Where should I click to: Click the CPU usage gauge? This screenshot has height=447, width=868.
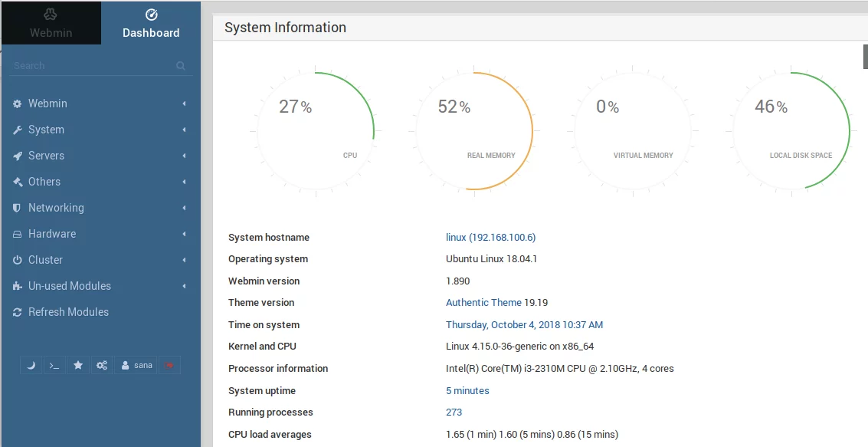[x=316, y=131]
